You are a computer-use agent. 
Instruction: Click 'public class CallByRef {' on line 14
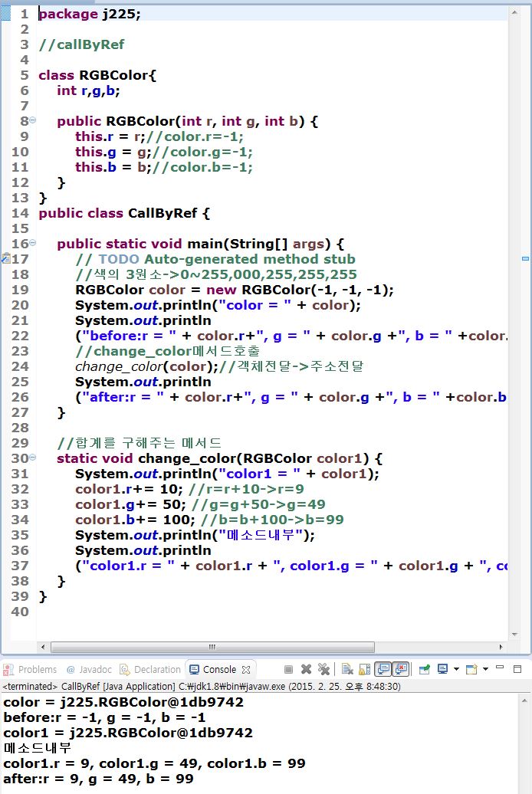(x=124, y=213)
